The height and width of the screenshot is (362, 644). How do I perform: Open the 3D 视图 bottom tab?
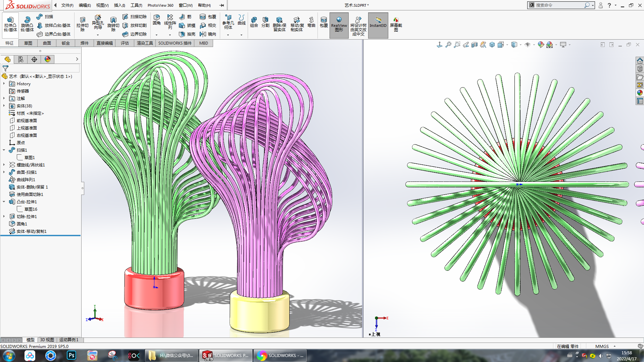[x=47, y=340]
